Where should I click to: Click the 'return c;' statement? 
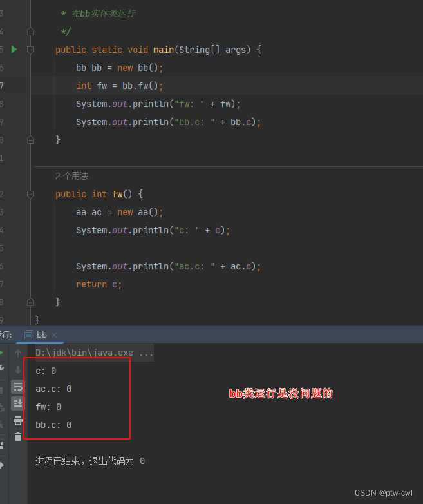click(99, 284)
